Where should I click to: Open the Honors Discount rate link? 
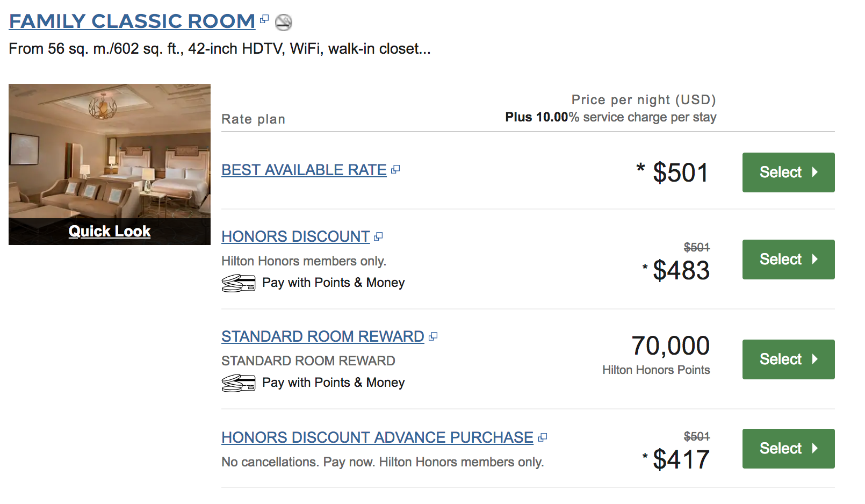coord(295,236)
